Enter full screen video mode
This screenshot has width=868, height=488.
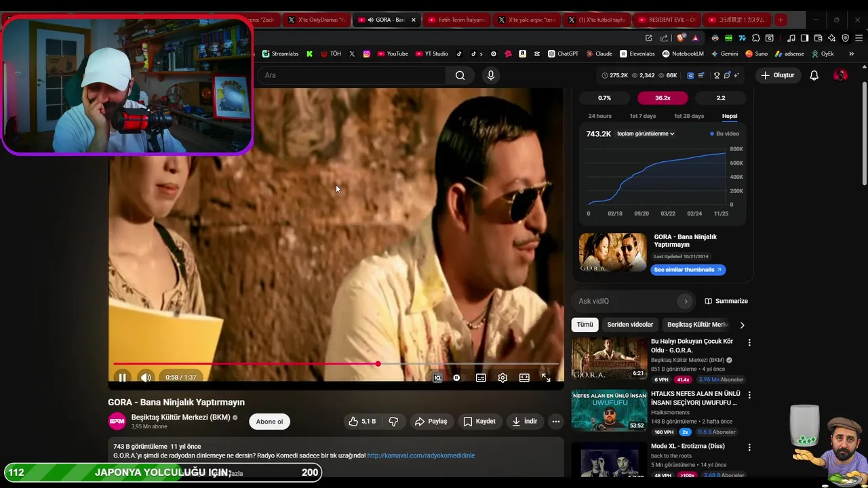click(546, 378)
